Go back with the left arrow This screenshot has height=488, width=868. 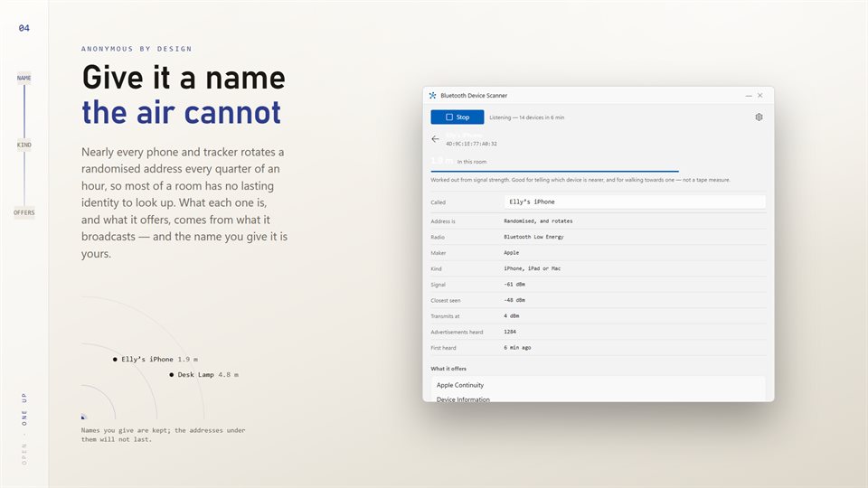point(435,139)
